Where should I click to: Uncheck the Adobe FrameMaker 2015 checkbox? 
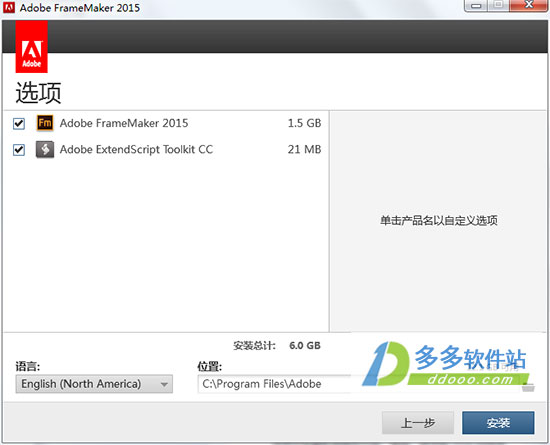pos(19,123)
